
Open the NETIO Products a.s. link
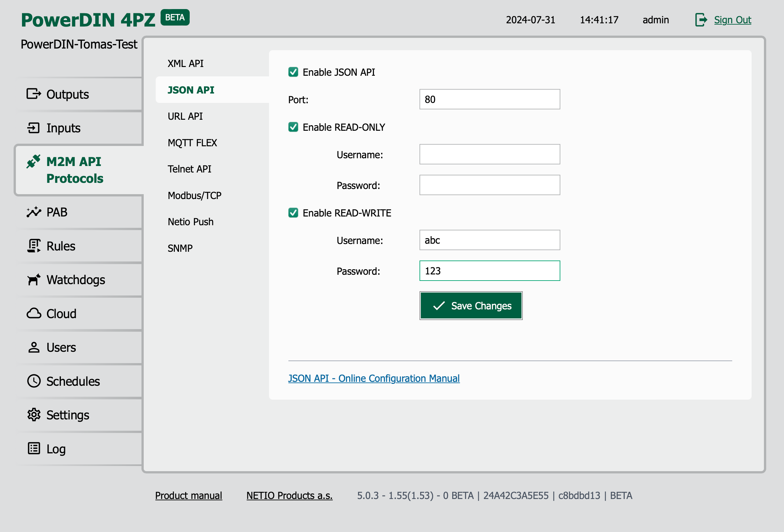[x=289, y=495]
